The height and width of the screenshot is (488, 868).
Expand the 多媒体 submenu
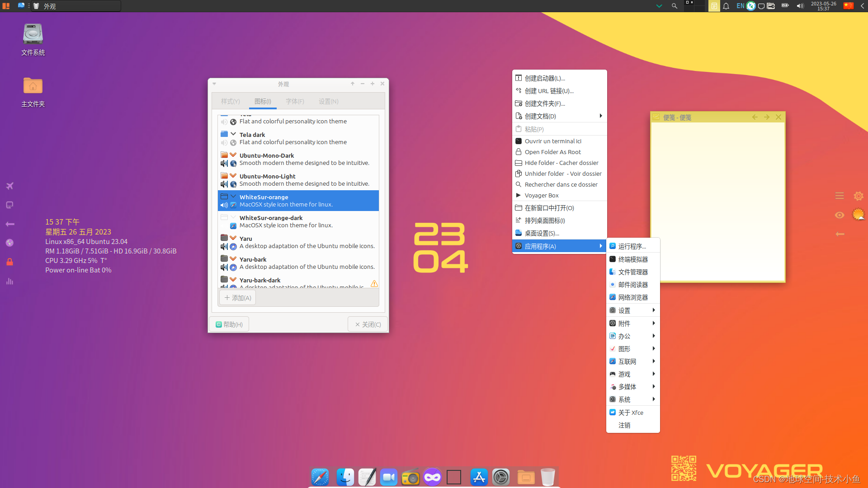(633, 387)
